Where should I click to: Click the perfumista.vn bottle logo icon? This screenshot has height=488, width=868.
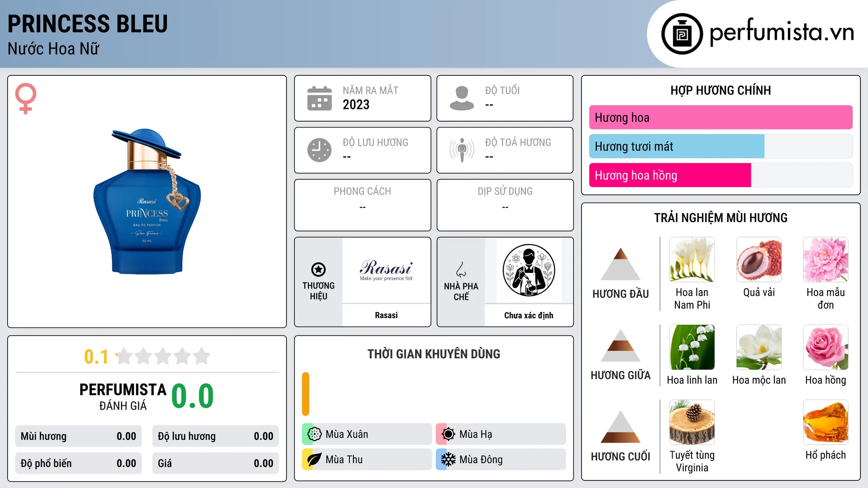click(682, 34)
